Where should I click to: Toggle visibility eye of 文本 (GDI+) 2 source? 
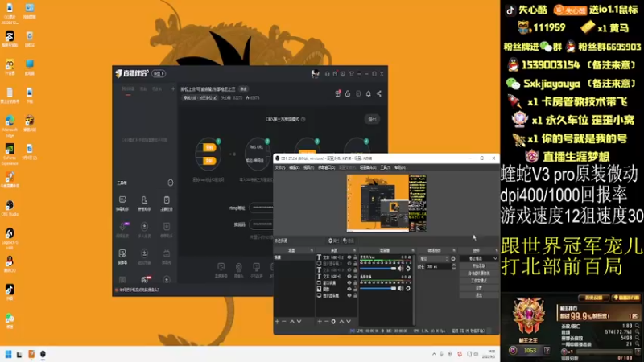pyautogui.click(x=349, y=257)
